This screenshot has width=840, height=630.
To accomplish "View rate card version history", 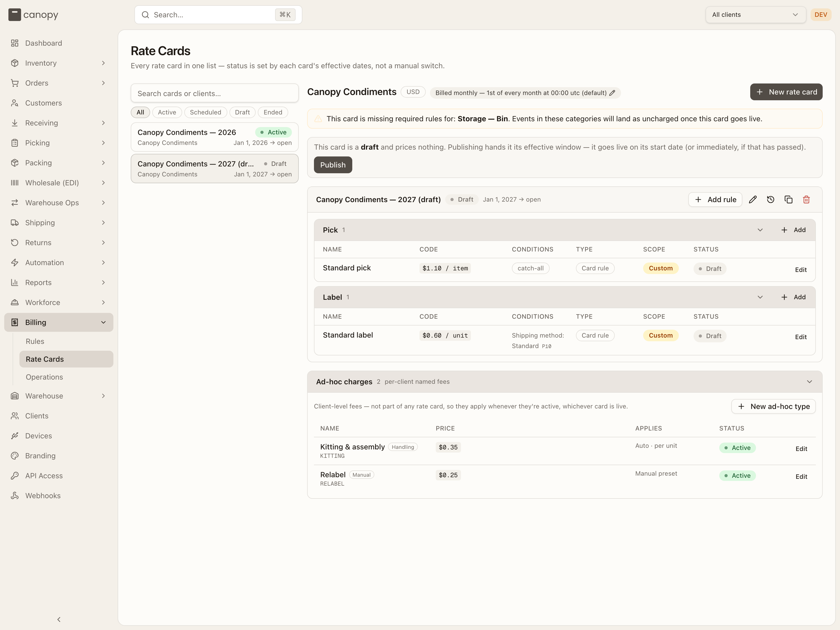I will [x=770, y=200].
